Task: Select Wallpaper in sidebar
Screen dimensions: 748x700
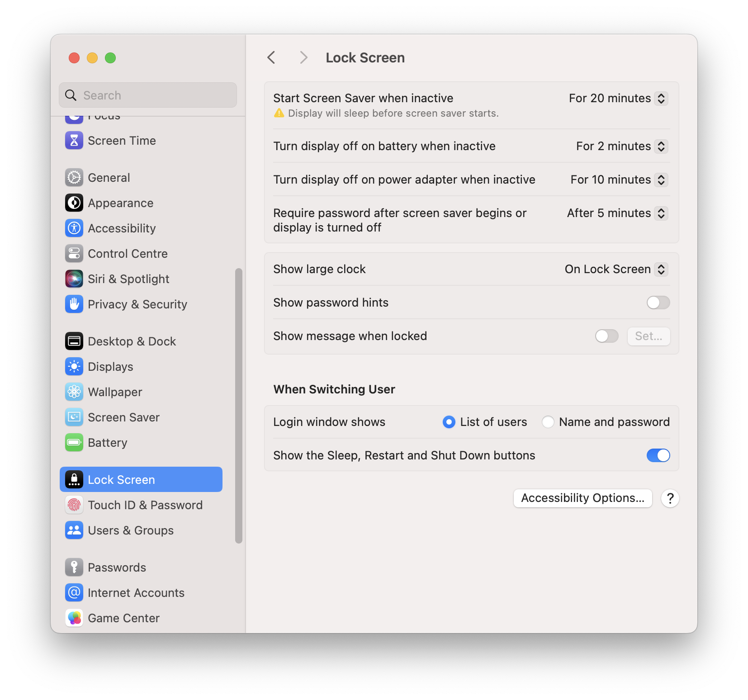Action: pyautogui.click(x=141, y=392)
